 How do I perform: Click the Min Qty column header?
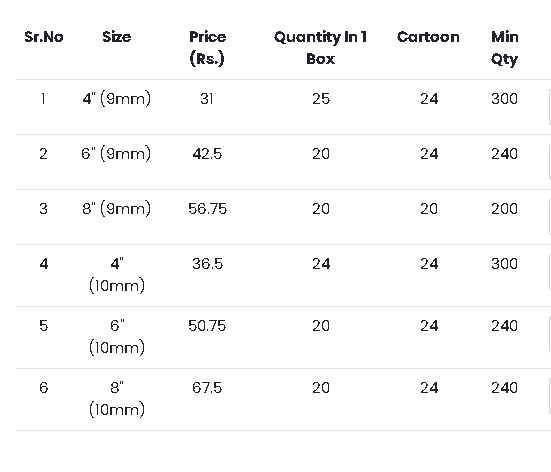coord(505,48)
